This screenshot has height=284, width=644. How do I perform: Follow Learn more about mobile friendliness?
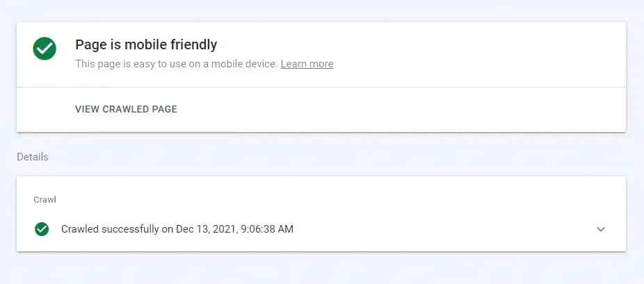(x=307, y=64)
